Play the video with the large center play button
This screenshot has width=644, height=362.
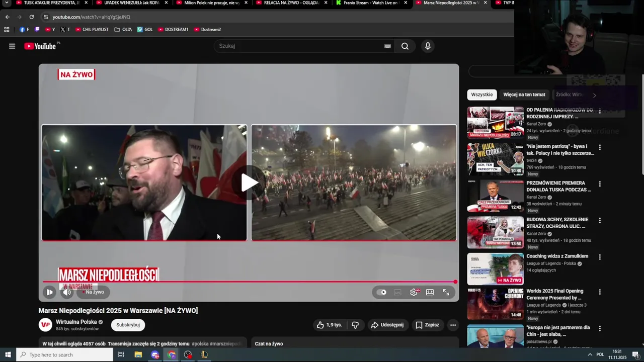click(249, 183)
